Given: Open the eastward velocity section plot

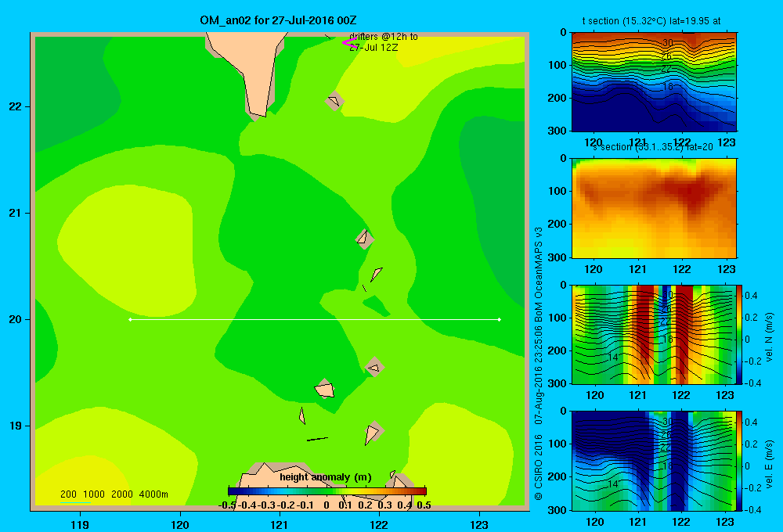Looking at the screenshot, I should click(x=654, y=461).
